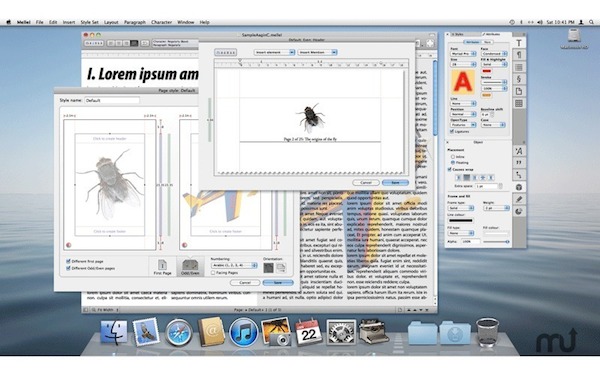Open iCal calendar in the Dock
The width and height of the screenshot is (600, 375).
[x=308, y=332]
